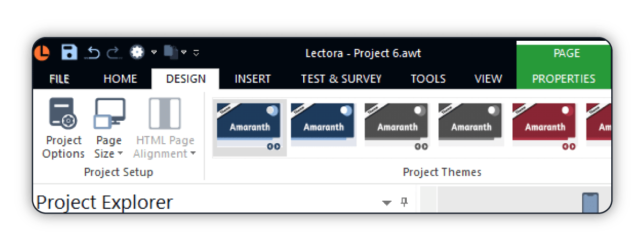Click the mobile phone device icon
The width and height of the screenshot is (644, 250).
pyautogui.click(x=590, y=204)
